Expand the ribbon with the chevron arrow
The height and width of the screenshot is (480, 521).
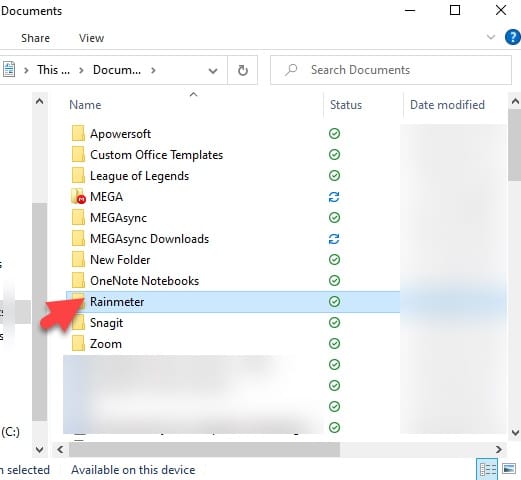491,37
